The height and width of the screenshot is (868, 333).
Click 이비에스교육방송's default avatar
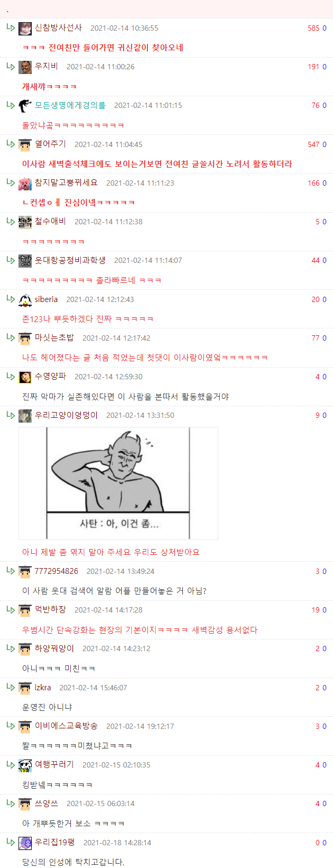click(x=25, y=727)
